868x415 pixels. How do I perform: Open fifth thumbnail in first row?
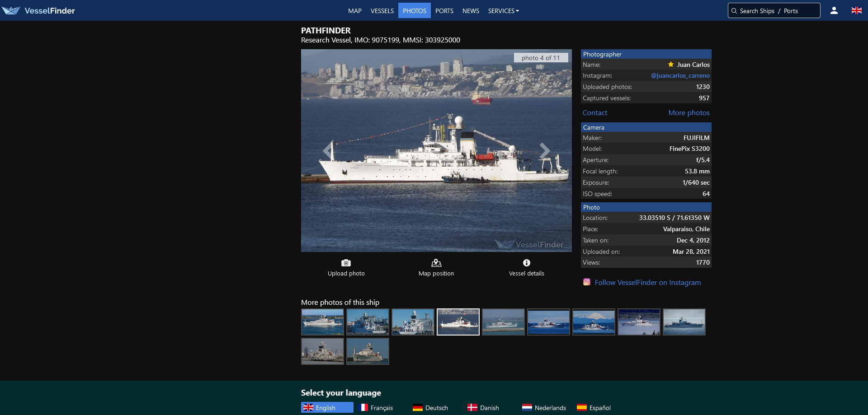[503, 322]
